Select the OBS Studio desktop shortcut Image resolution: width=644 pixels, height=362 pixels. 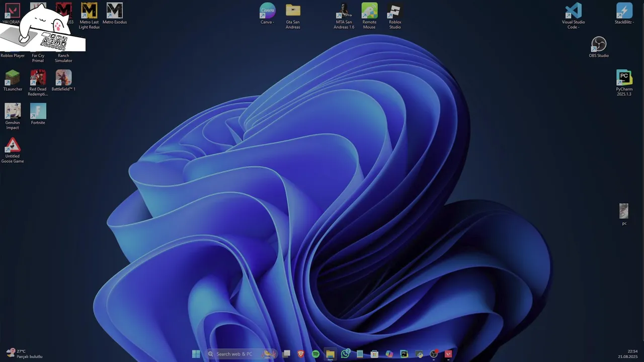pyautogui.click(x=599, y=47)
